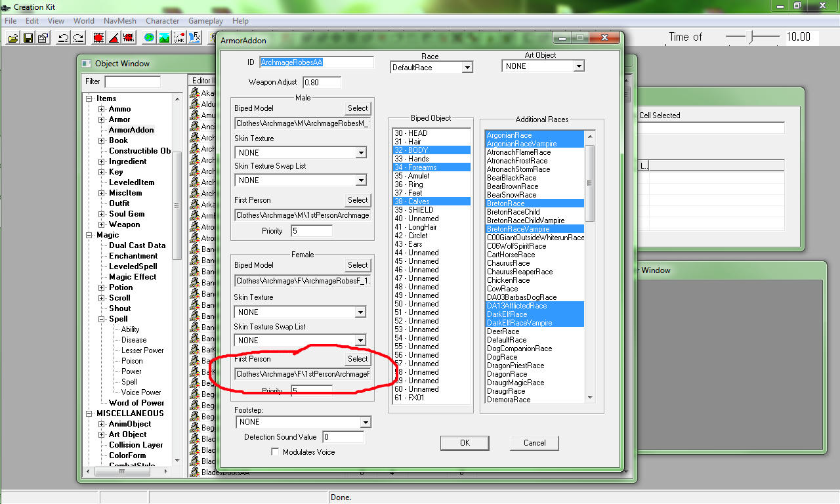
Task: Toggle the snap to angle icon
Action: (x=114, y=37)
